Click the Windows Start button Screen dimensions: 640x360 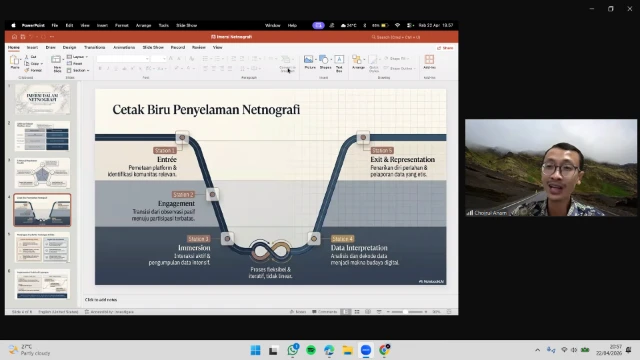pyautogui.click(x=256, y=350)
